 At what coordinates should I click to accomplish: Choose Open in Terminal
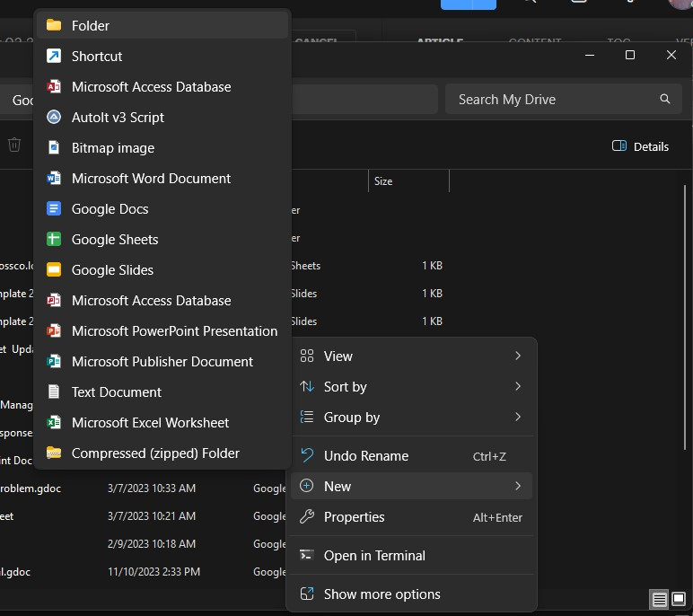[x=411, y=555]
